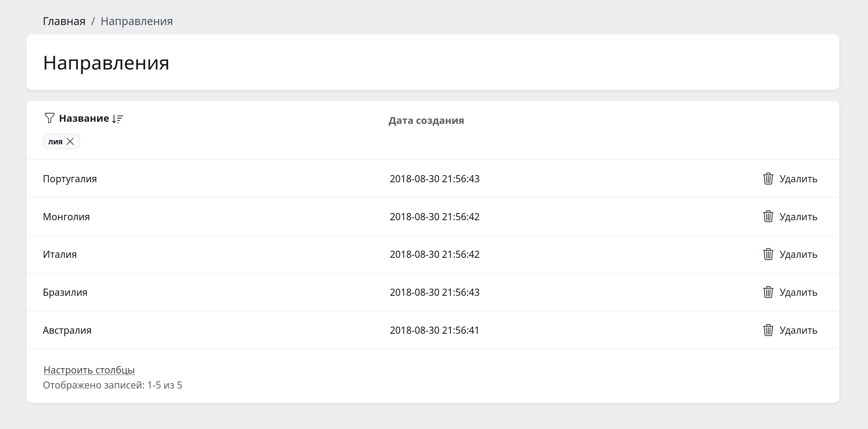
Task: Click Направления in the breadcrumb
Action: (137, 21)
